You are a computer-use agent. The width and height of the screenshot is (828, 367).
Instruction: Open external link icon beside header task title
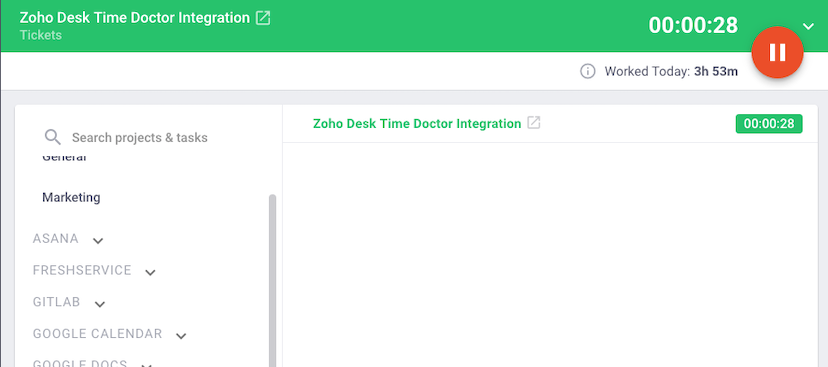(263, 18)
